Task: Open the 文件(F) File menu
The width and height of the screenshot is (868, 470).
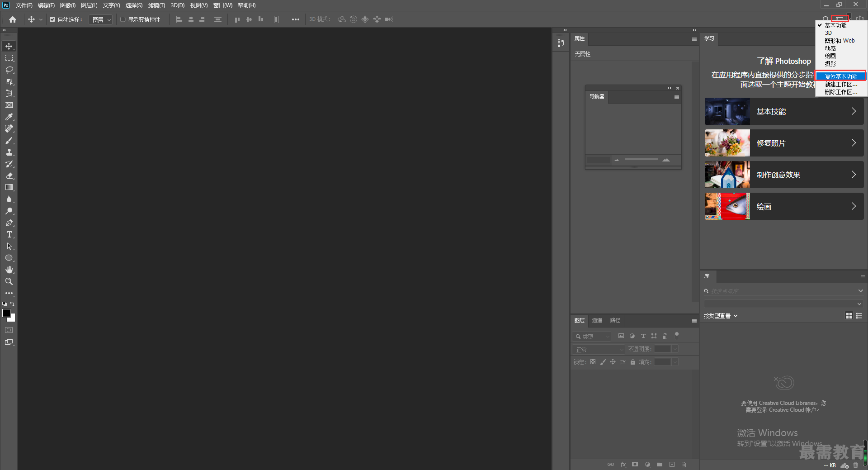Action: [x=24, y=5]
